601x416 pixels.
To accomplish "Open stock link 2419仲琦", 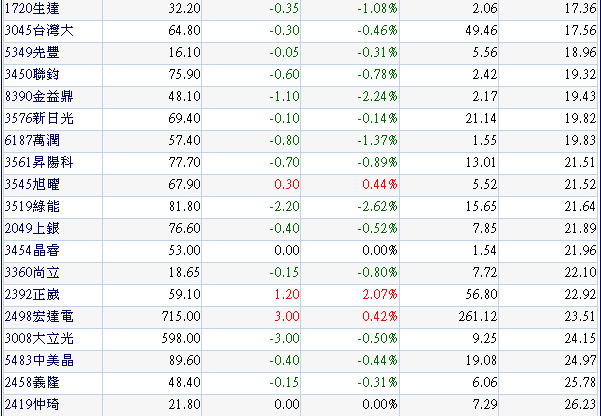I will [x=32, y=404].
